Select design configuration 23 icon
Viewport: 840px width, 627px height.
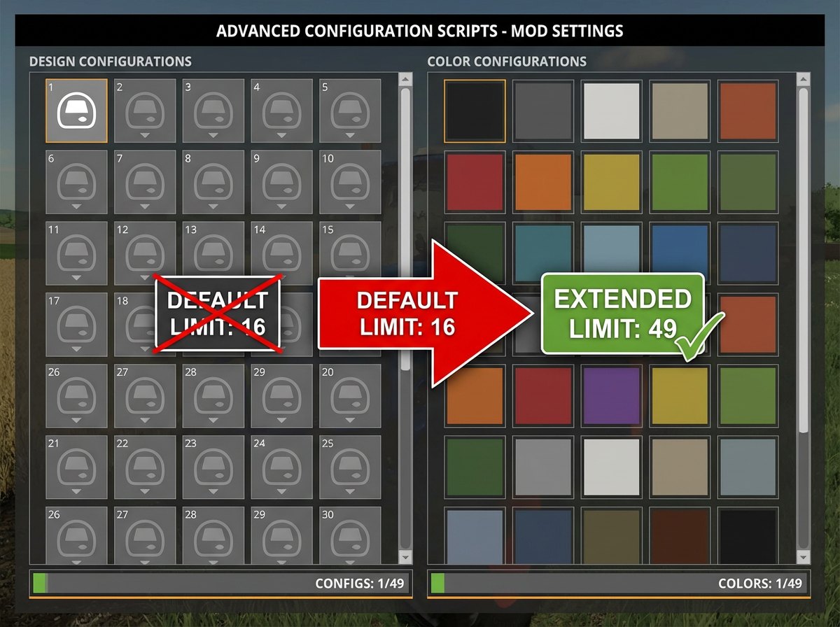(x=213, y=467)
